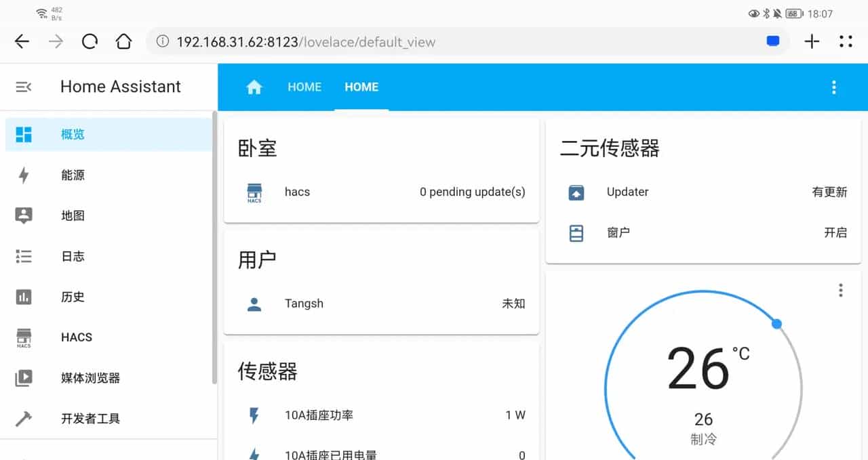The height and width of the screenshot is (460, 868).
Task: Open 日志 logbook panel
Action: (73, 256)
